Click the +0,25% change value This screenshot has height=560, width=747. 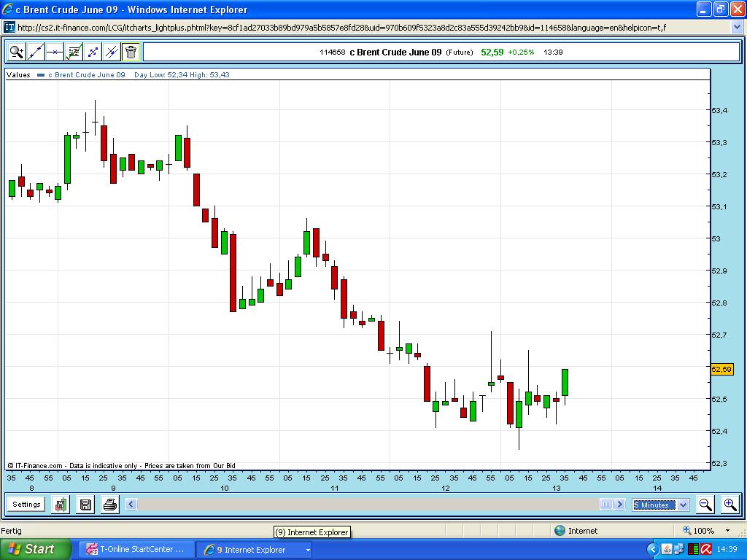[521, 52]
